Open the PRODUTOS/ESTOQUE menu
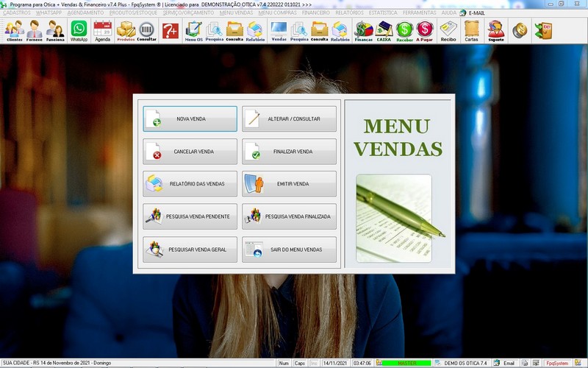The height and width of the screenshot is (368, 588). [x=133, y=13]
